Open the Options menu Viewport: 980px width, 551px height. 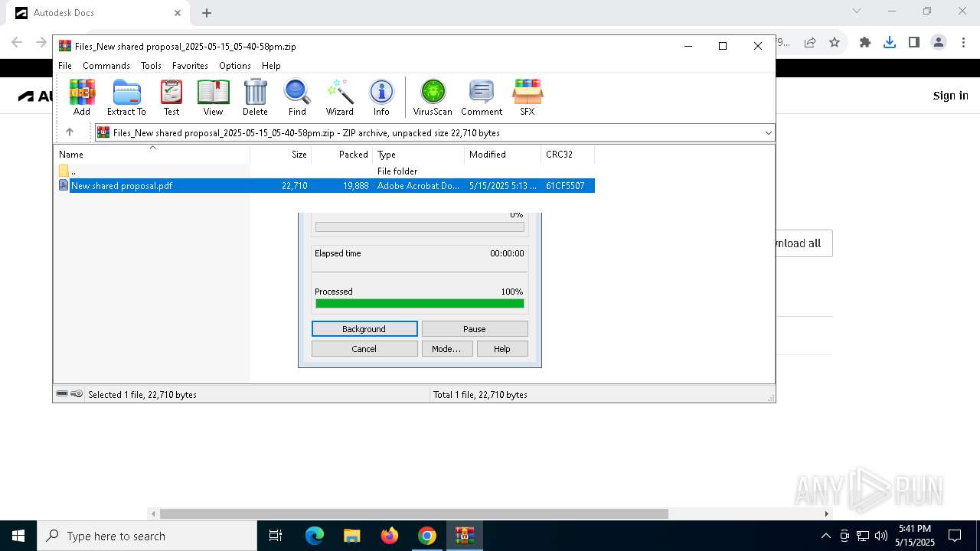tap(235, 66)
